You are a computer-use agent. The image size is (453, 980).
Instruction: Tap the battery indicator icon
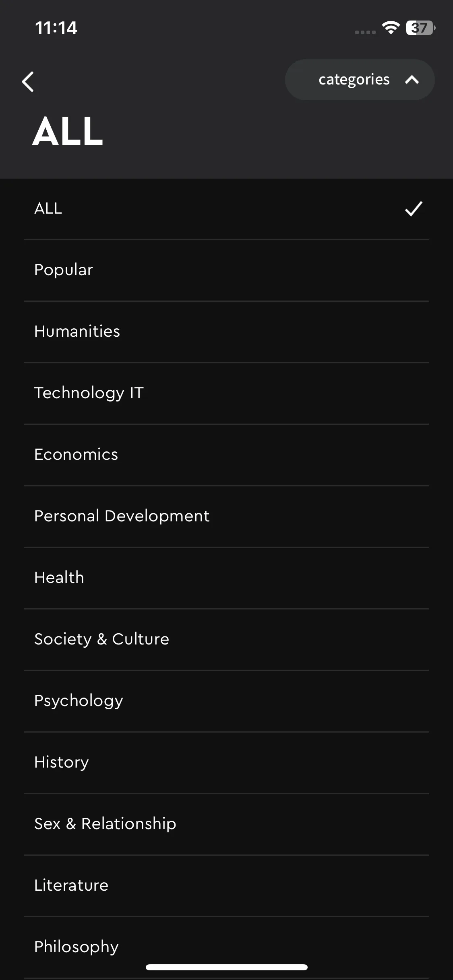pyautogui.click(x=420, y=28)
